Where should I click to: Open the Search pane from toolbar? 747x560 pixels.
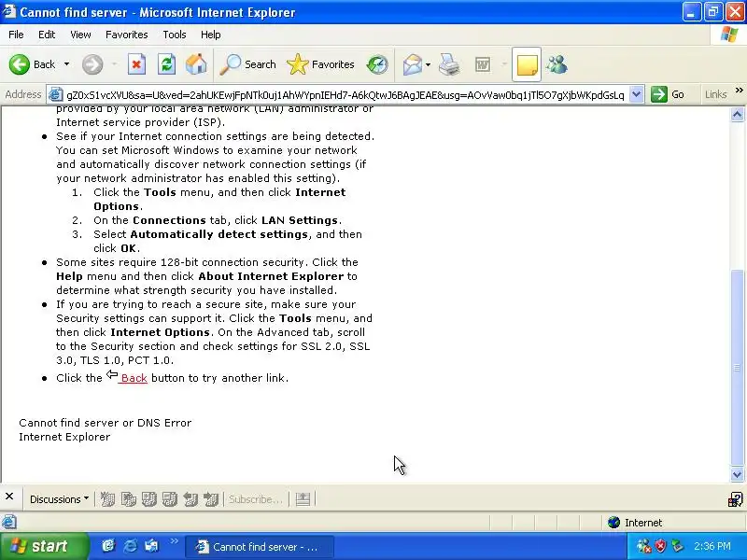point(247,64)
